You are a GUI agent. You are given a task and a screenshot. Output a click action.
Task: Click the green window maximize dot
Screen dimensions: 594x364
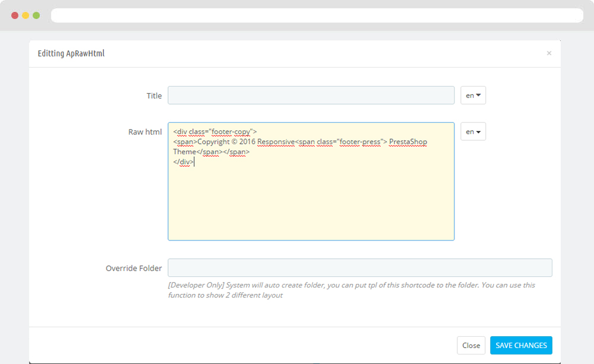36,15
